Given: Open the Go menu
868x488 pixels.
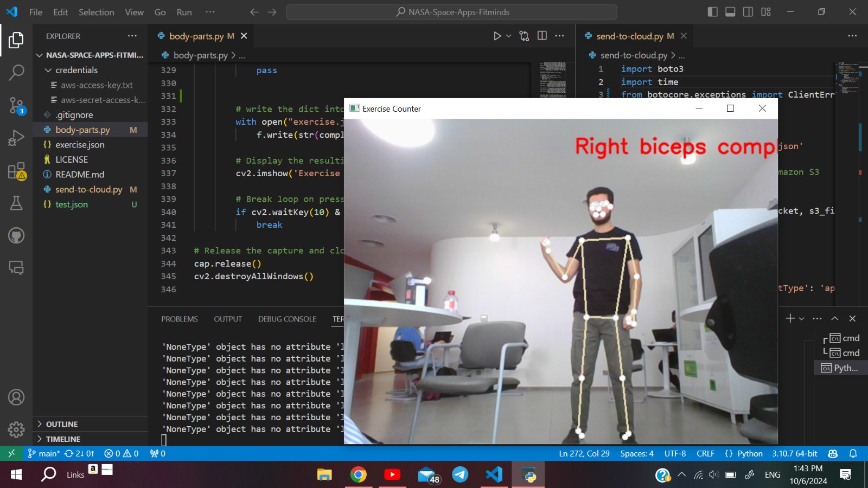Looking at the screenshot, I should click(160, 12).
